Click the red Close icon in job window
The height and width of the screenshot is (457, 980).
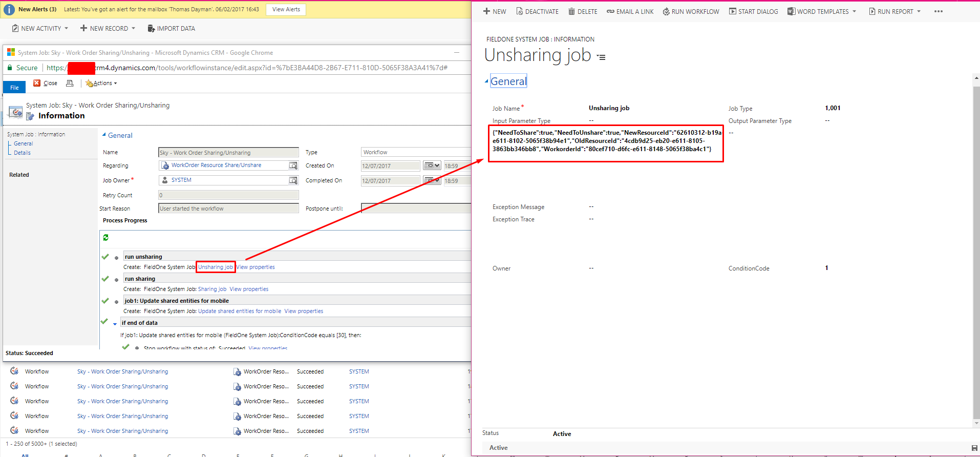pos(37,83)
